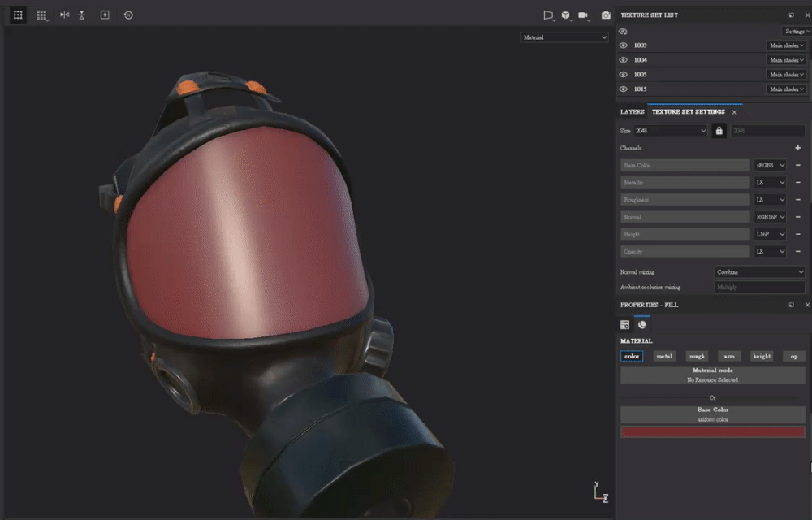
Task: Click the fill projection properties icon
Action: (x=625, y=325)
